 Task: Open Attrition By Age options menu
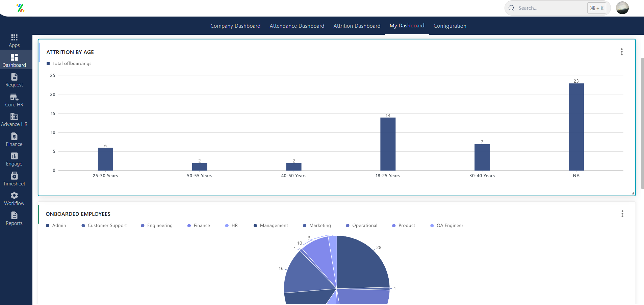pyautogui.click(x=622, y=52)
